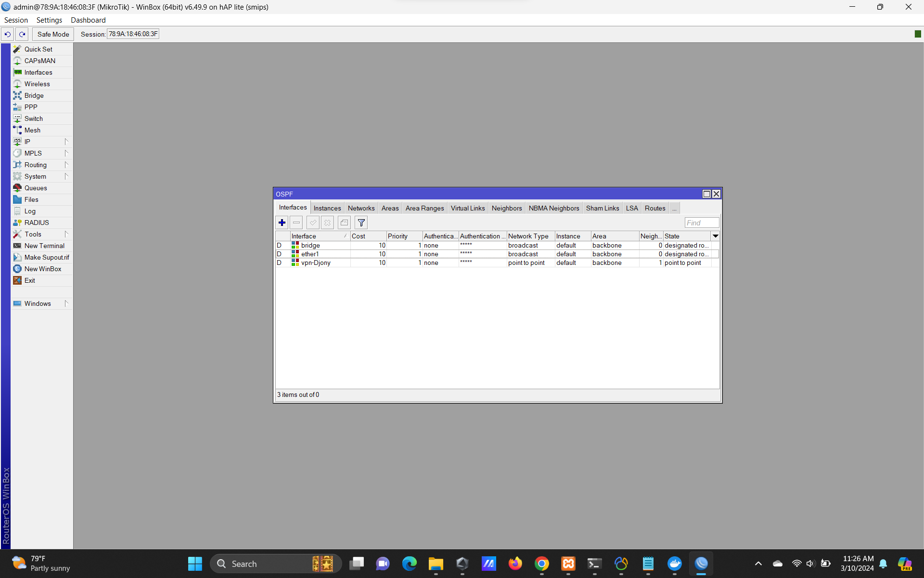Remove selected OSPF interface with minus button

296,223
